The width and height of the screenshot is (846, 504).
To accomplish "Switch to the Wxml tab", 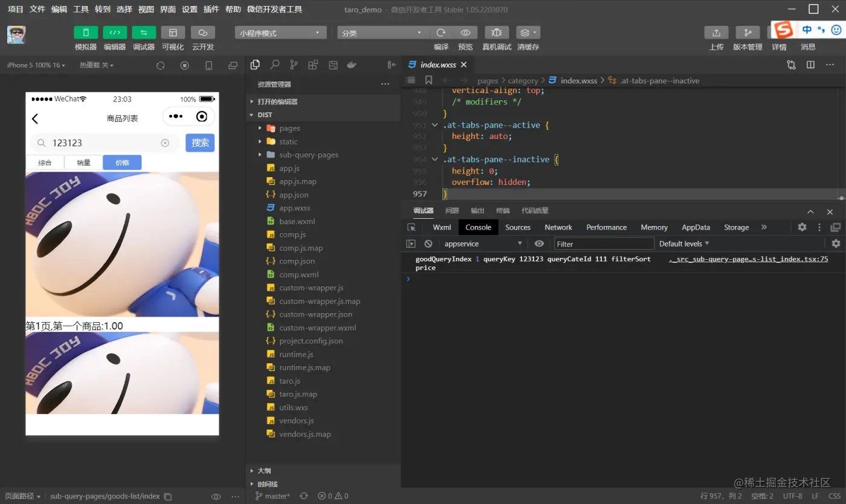I will [442, 227].
